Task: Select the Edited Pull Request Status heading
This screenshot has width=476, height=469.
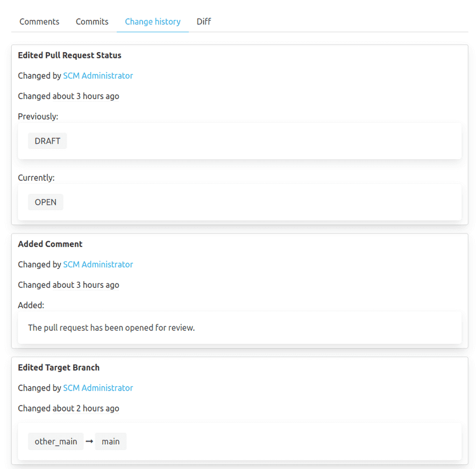Action: coord(69,55)
